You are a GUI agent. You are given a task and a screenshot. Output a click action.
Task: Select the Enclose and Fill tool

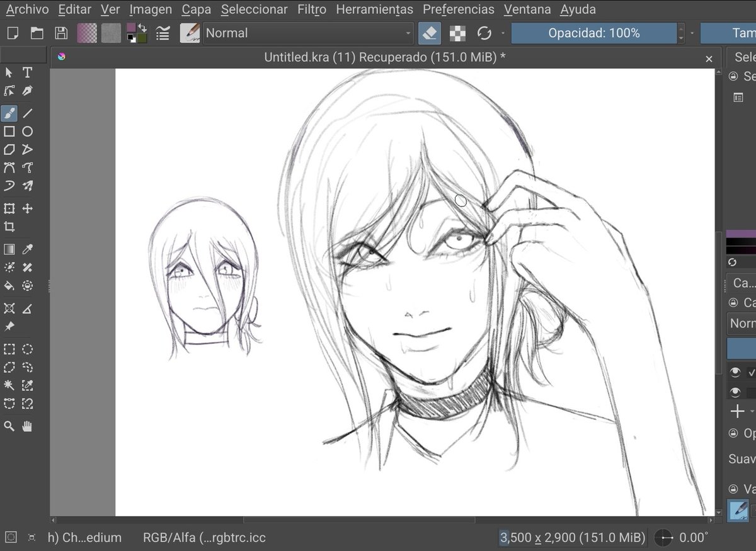(x=28, y=286)
